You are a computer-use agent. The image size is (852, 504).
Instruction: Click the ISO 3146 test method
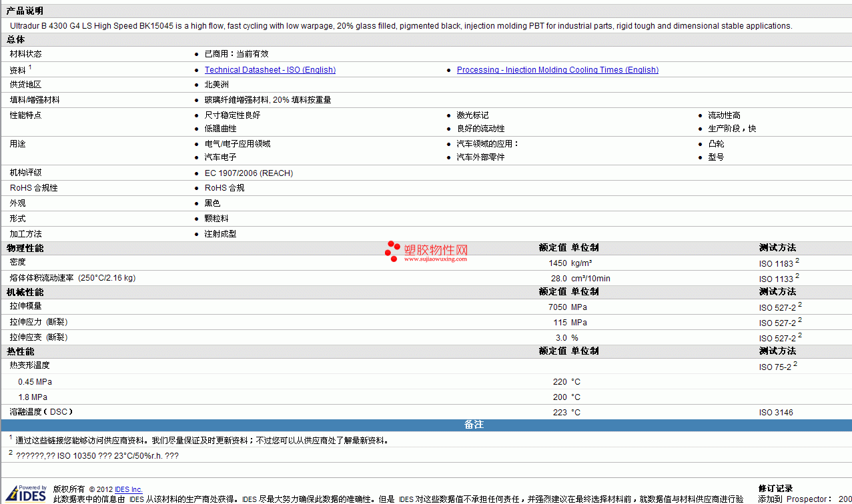(776, 413)
